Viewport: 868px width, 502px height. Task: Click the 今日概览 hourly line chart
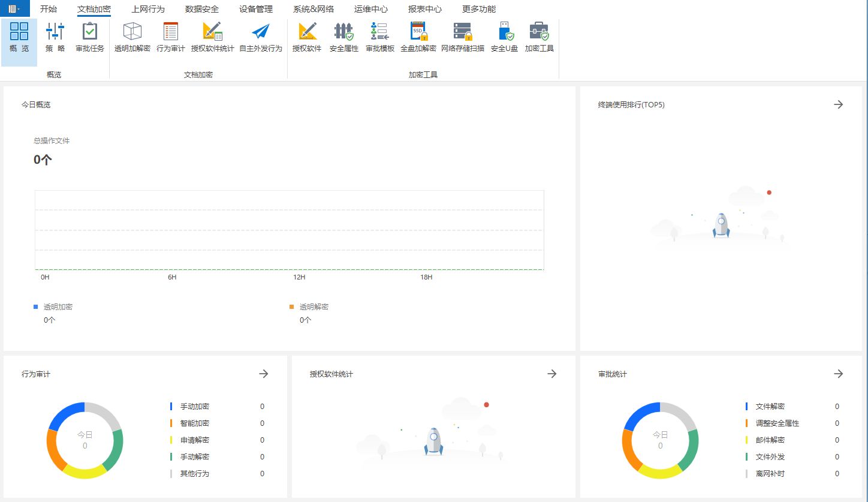pyautogui.click(x=290, y=230)
